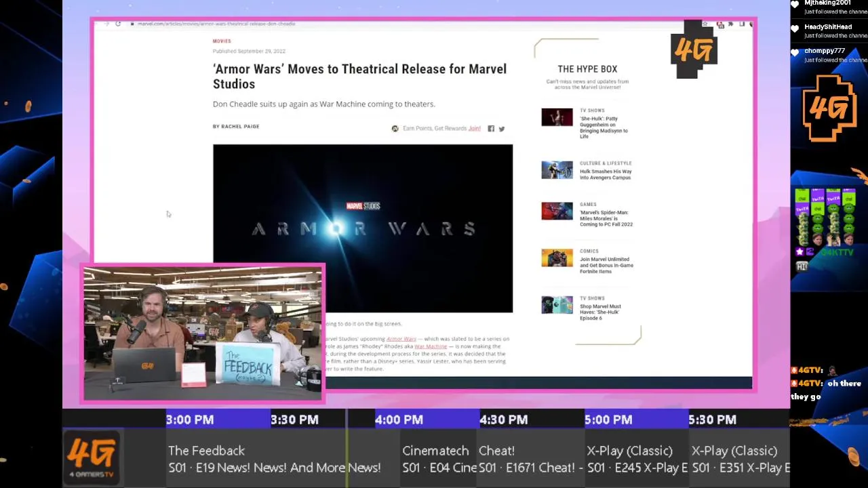Click the Armor Wars title card image
Image resolution: width=868 pixels, height=488 pixels.
click(x=363, y=228)
